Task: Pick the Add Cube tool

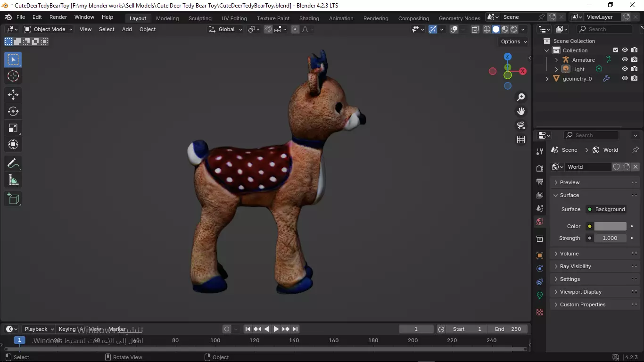Action: pos(13,198)
